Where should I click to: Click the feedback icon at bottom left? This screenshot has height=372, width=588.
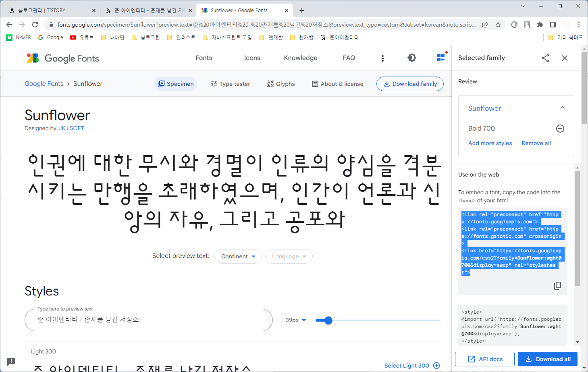coord(11,362)
